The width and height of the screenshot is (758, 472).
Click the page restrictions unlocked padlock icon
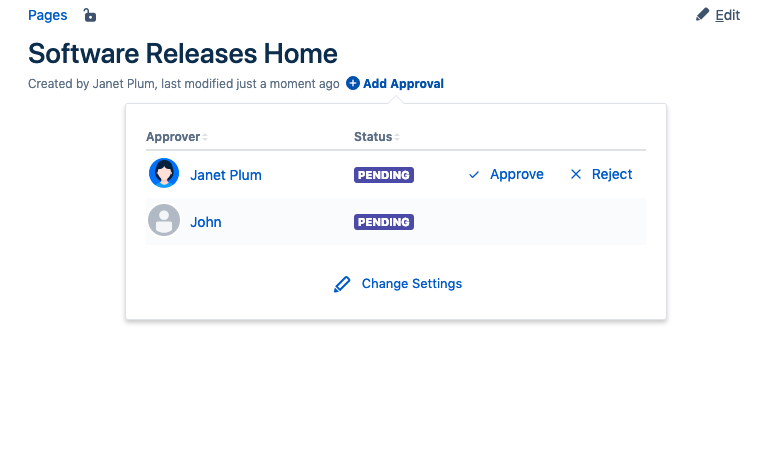(x=89, y=15)
